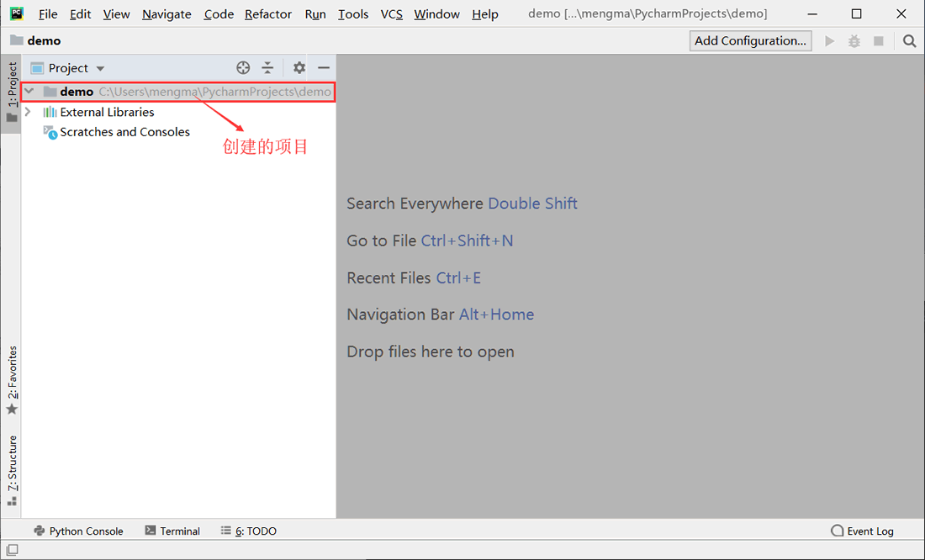
Task: Click the Debug bug icon
Action: [x=854, y=41]
